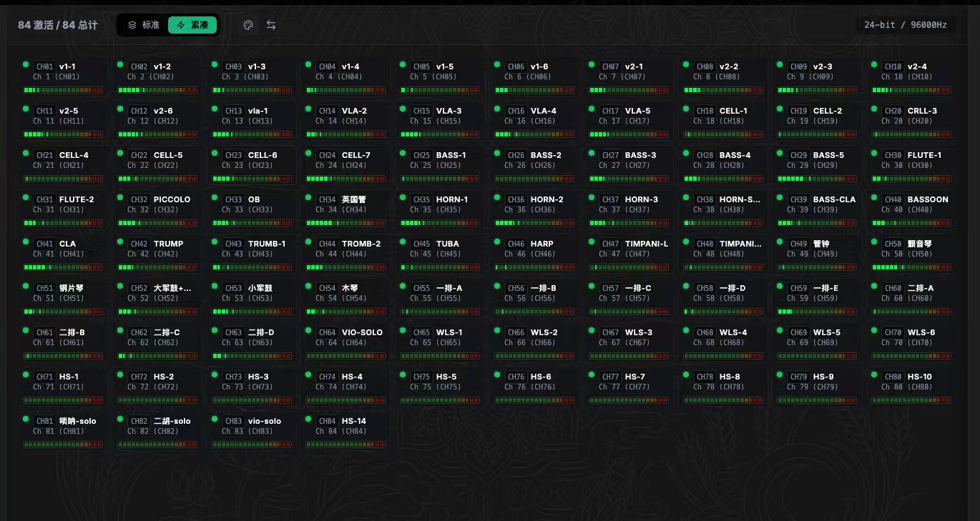Switch to 紧凑 compact view mode
The image size is (980, 521).
(192, 25)
